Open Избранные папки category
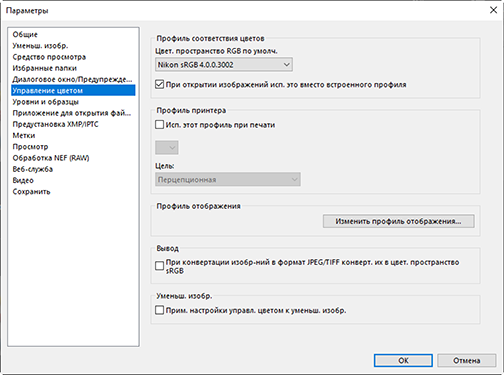The image size is (504, 375). click(73, 68)
